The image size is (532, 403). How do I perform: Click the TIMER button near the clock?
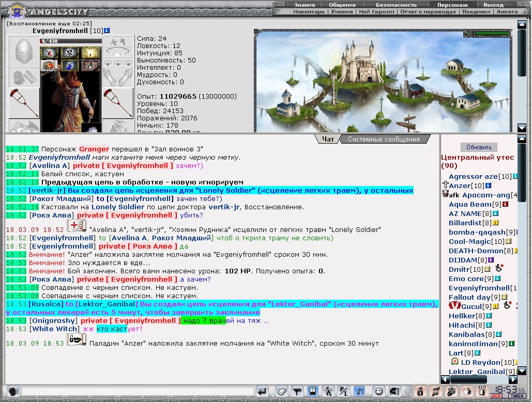point(516,396)
